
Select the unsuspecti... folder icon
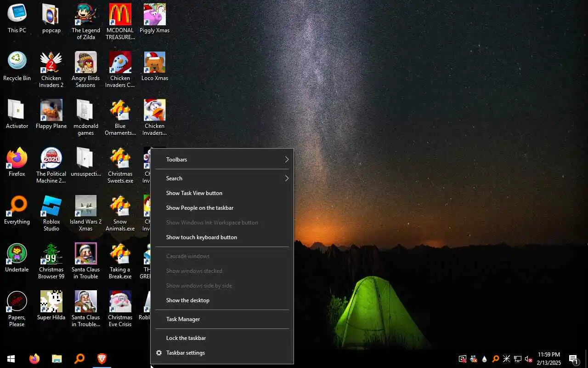pyautogui.click(x=86, y=162)
